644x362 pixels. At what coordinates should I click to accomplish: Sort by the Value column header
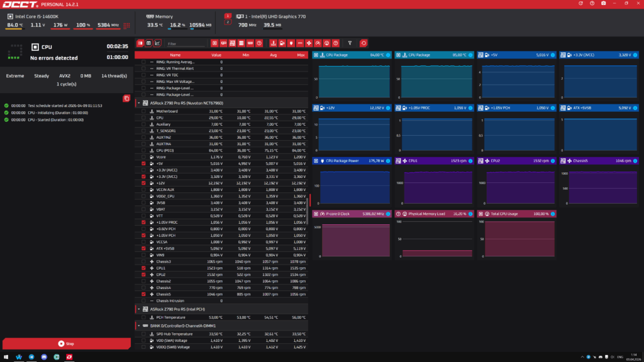(x=216, y=55)
